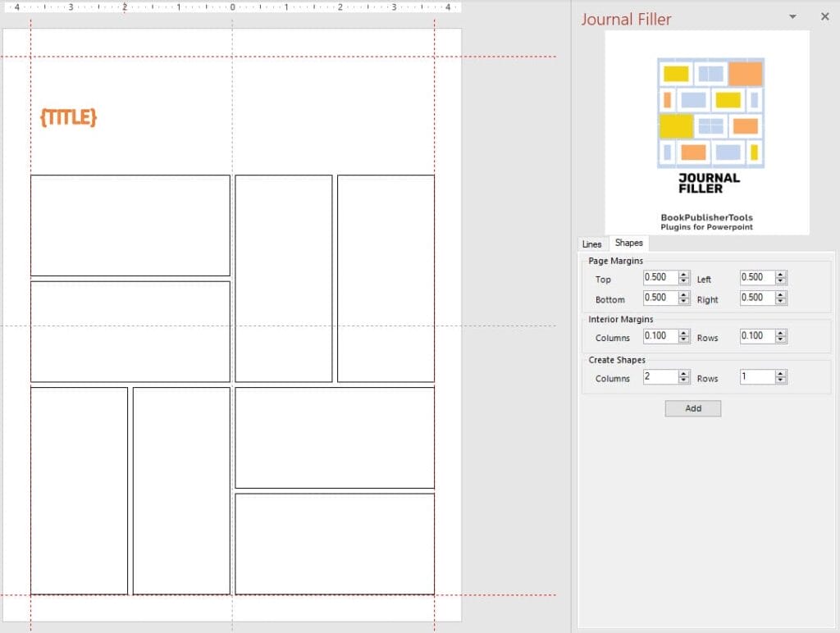The height and width of the screenshot is (633, 840).
Task: Close the Journal Filler task pane
Action: pos(825,17)
